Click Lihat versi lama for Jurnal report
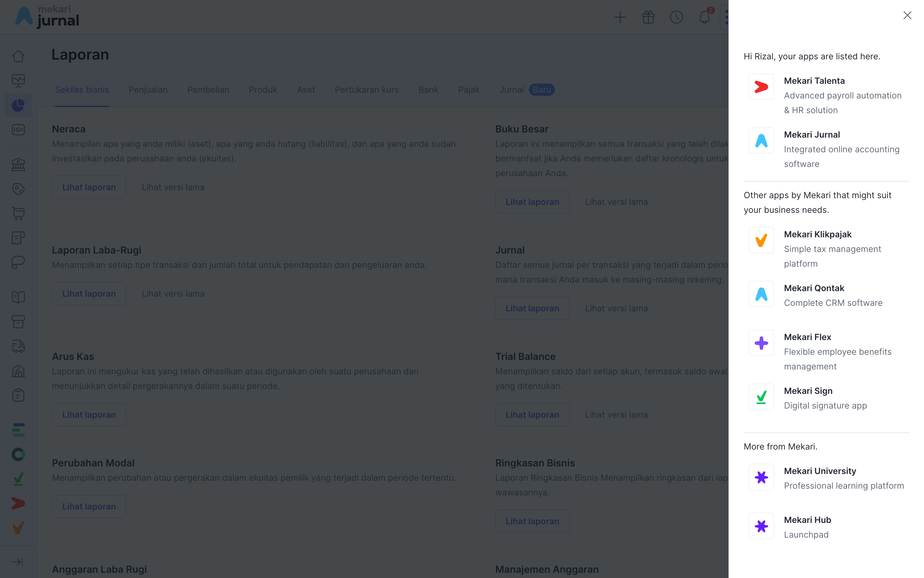924x578 pixels. (616, 309)
